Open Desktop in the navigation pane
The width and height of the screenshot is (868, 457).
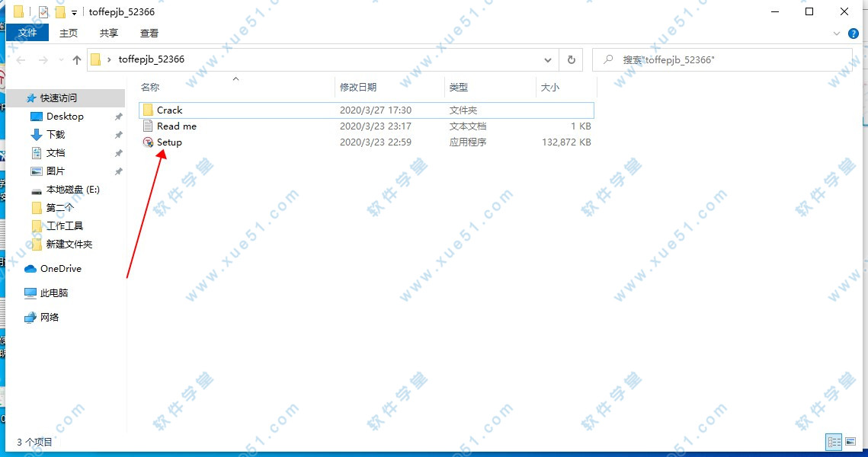click(x=65, y=117)
